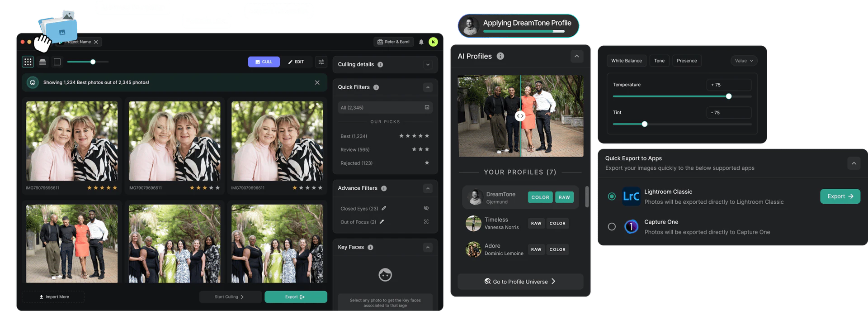Click Start Culling button

230,297
